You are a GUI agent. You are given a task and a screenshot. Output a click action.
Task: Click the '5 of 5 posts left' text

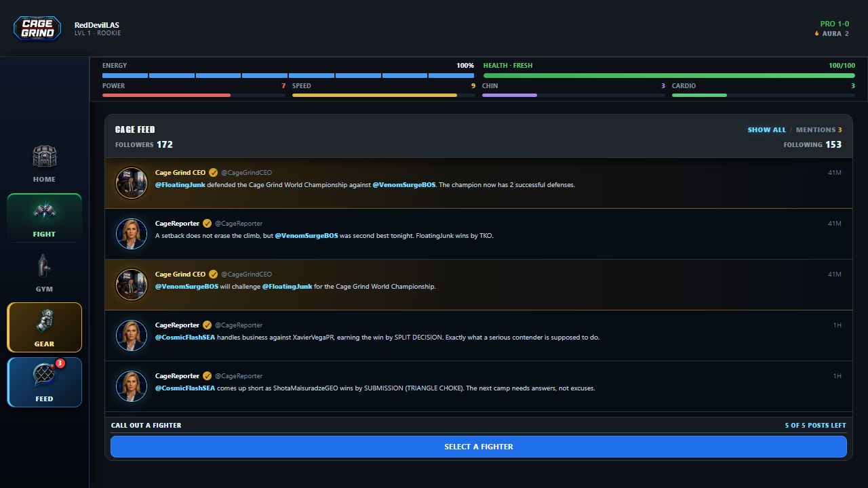pyautogui.click(x=816, y=426)
